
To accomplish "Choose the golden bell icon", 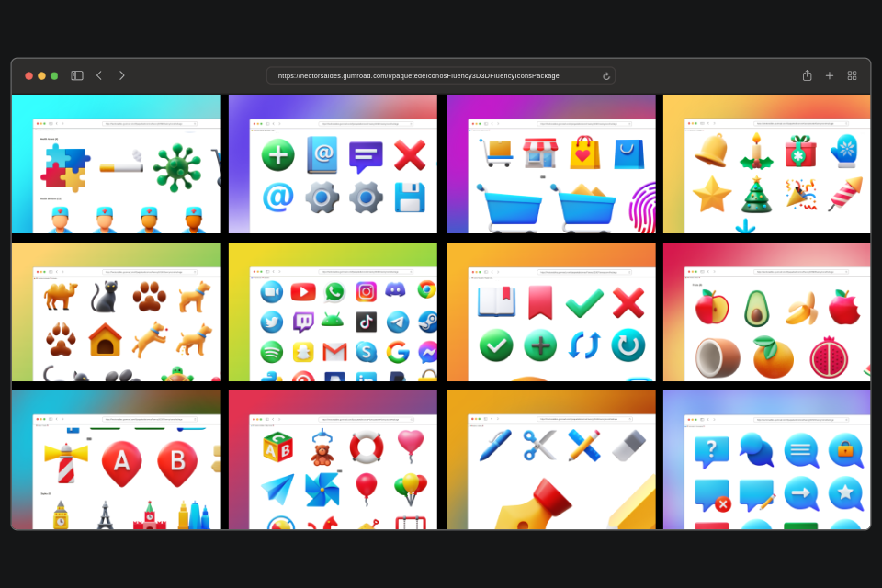I will [711, 151].
